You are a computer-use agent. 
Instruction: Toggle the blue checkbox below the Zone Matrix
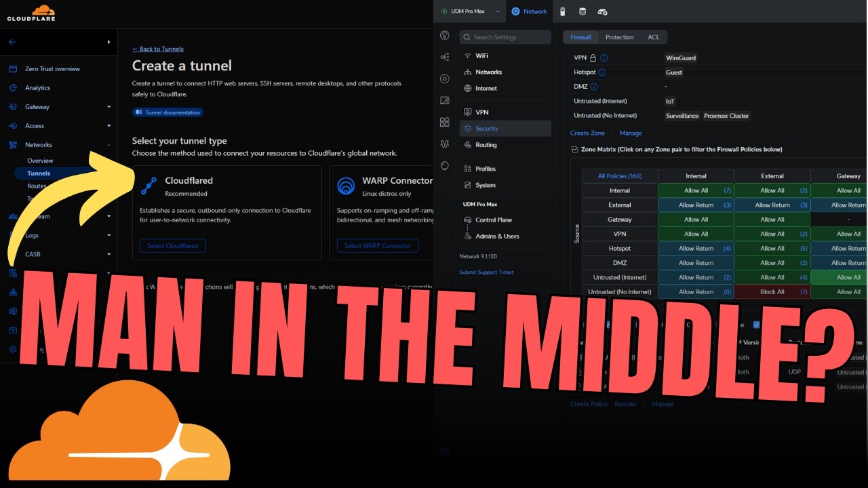(756, 325)
